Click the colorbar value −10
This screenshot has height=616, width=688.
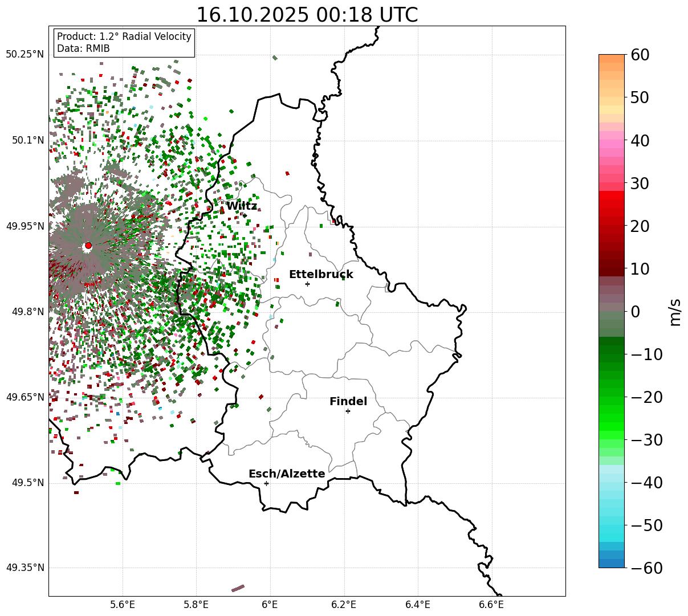click(646, 354)
